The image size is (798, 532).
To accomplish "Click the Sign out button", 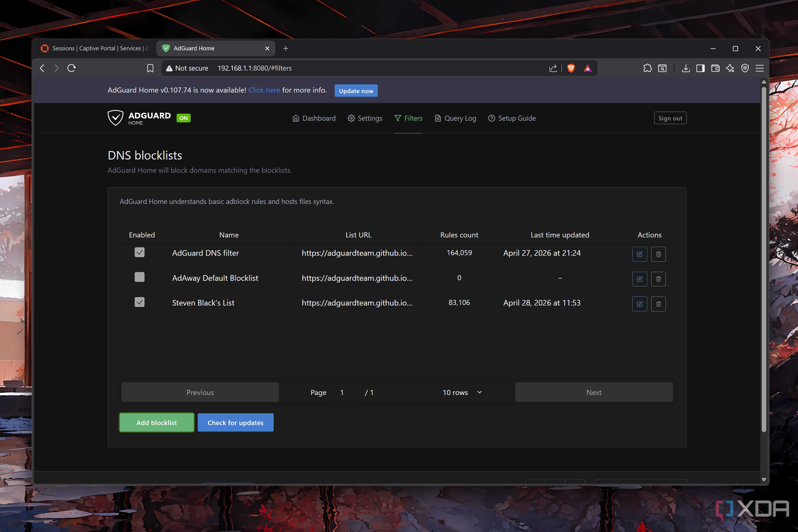I will click(670, 118).
